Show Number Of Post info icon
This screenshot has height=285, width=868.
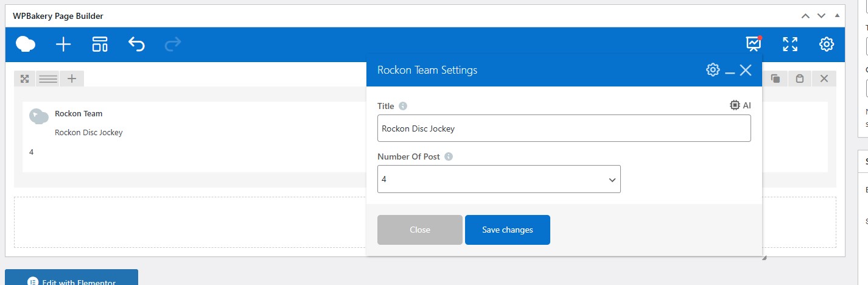449,157
